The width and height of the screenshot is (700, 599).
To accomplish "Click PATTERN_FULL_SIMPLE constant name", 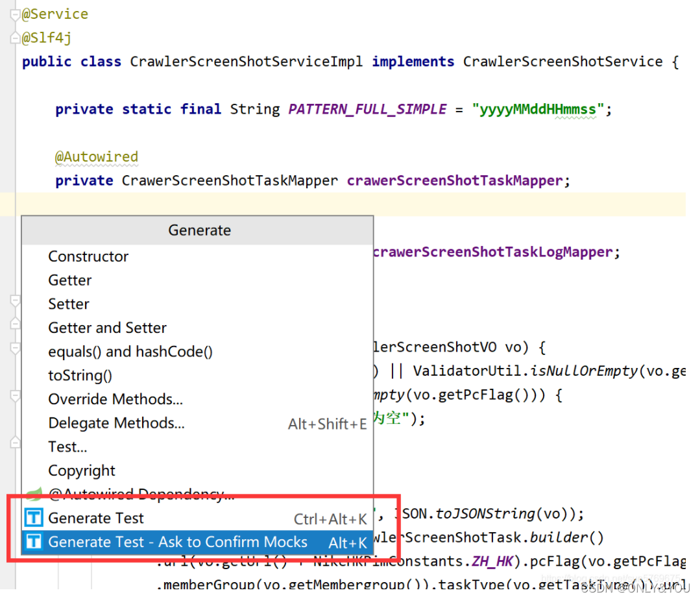I will pyautogui.click(x=367, y=110).
